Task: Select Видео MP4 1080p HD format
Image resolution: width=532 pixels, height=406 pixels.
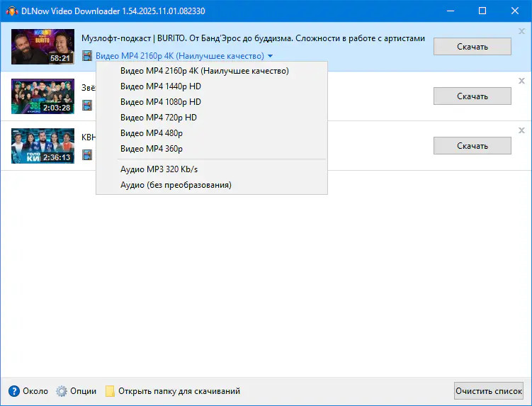Action: (161, 102)
